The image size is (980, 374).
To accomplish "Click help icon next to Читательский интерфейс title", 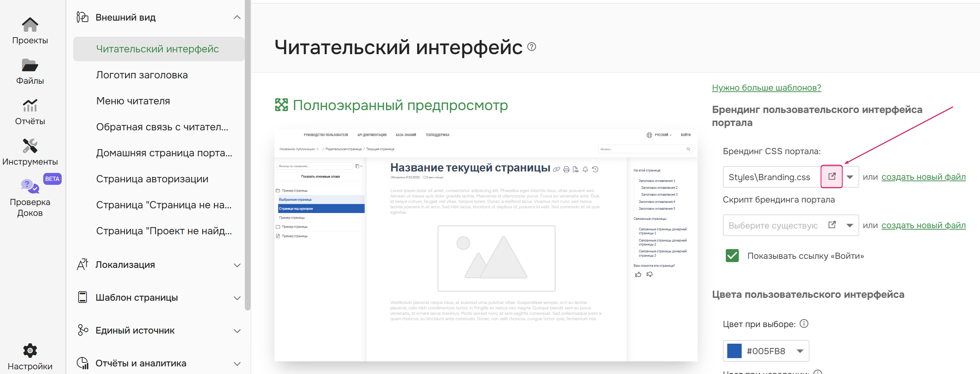I will coord(531,47).
